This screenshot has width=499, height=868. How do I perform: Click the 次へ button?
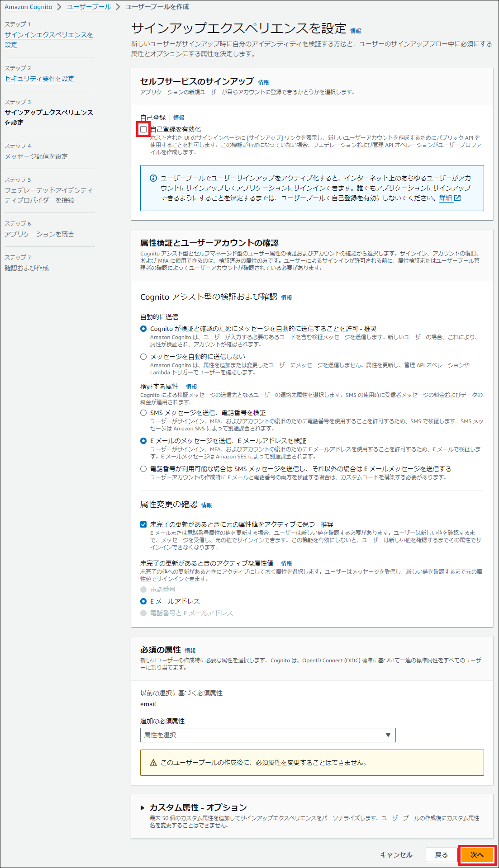477,855
